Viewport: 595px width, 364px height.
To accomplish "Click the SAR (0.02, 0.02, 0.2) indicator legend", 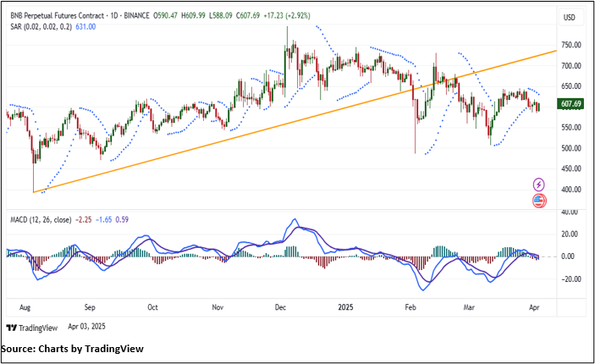I will point(41,27).
